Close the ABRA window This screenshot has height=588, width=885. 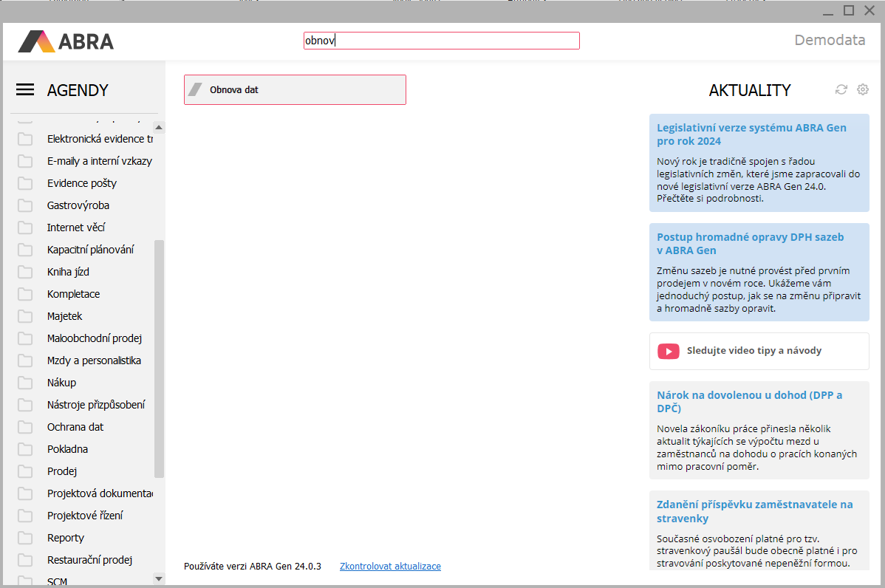click(869, 10)
